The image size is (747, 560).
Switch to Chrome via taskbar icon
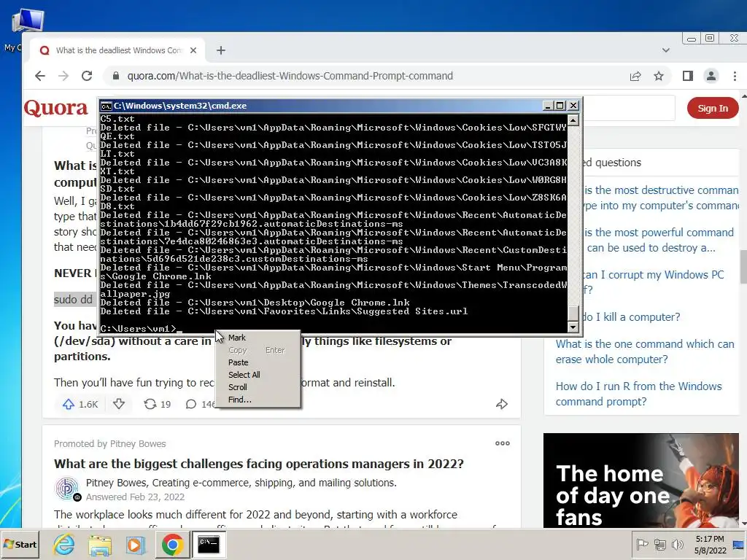click(172, 544)
